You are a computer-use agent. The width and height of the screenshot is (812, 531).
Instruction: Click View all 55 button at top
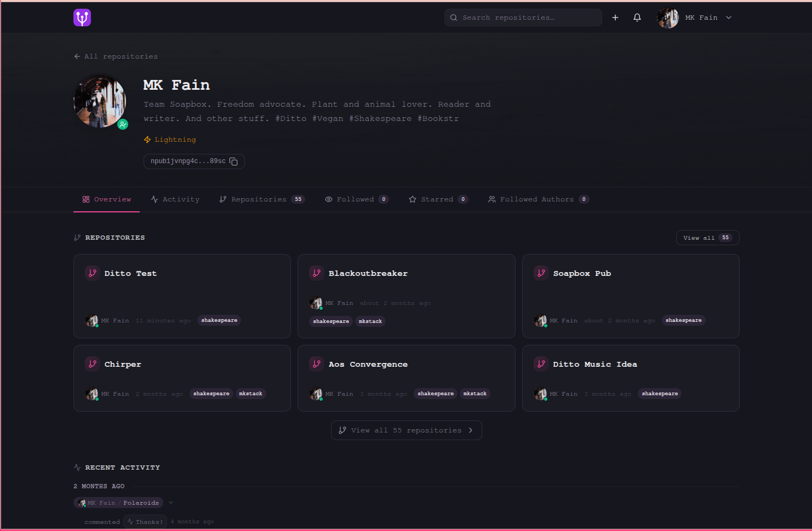(x=707, y=238)
